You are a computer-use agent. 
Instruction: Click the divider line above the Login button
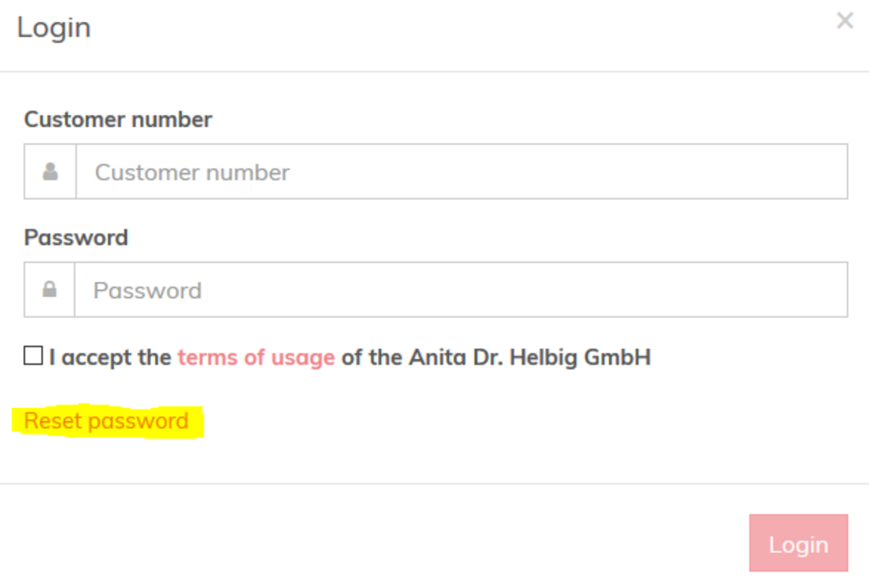tap(434, 483)
